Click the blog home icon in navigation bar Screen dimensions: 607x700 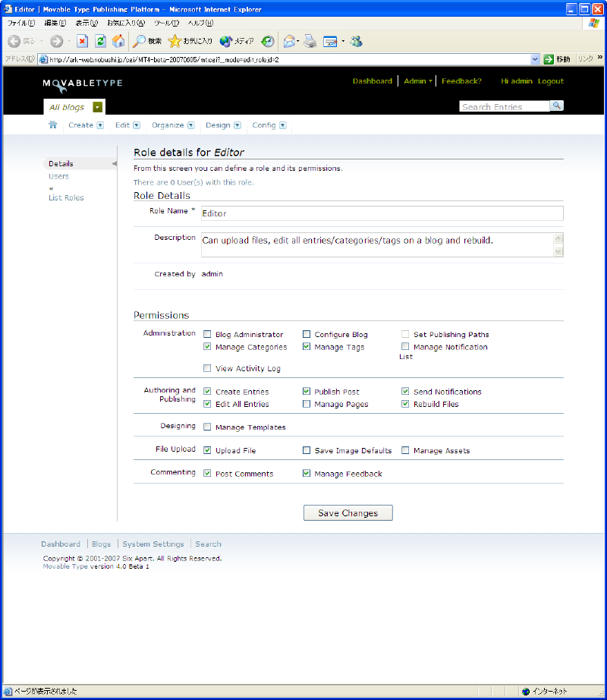pyautogui.click(x=53, y=125)
